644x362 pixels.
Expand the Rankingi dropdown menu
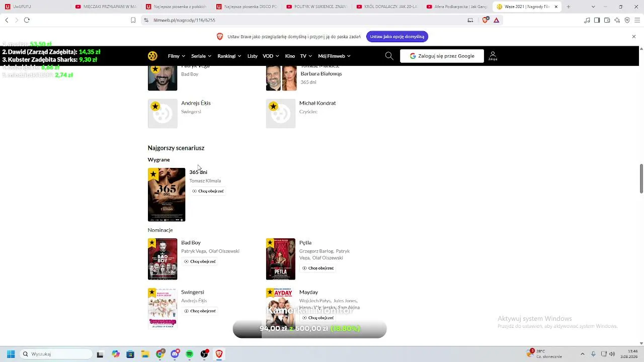pyautogui.click(x=229, y=56)
